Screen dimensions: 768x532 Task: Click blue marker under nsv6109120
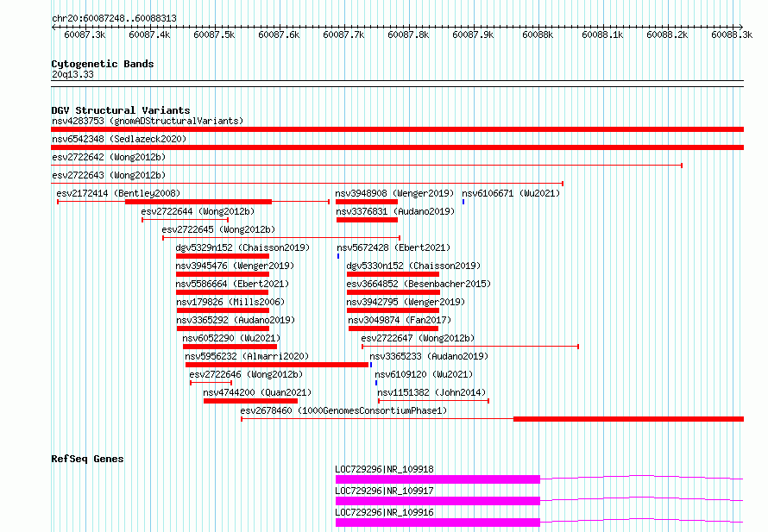click(x=376, y=383)
